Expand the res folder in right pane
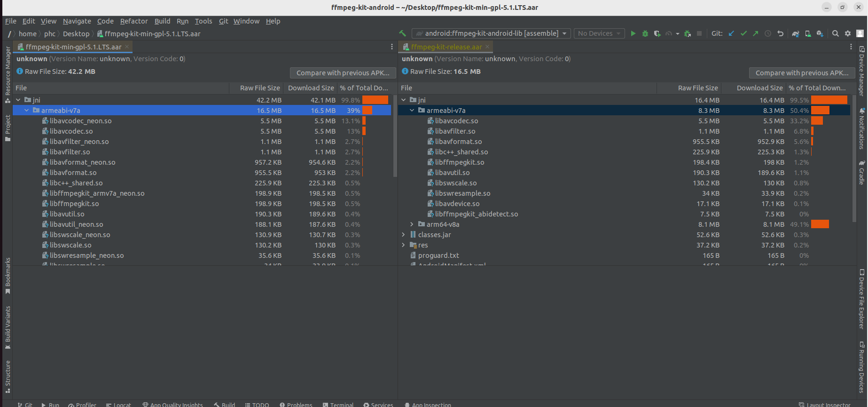The image size is (868, 407). 404,245
